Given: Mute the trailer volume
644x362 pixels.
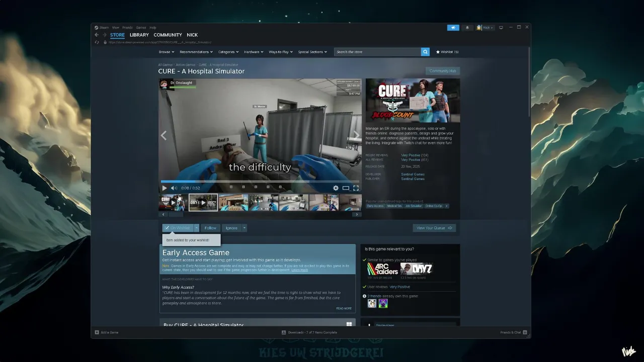Looking at the screenshot, I should point(174,188).
